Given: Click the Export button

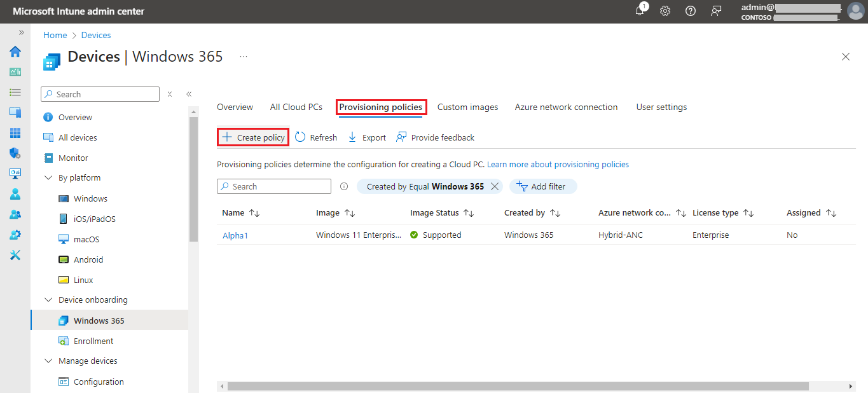Looking at the screenshot, I should pyautogui.click(x=367, y=137).
